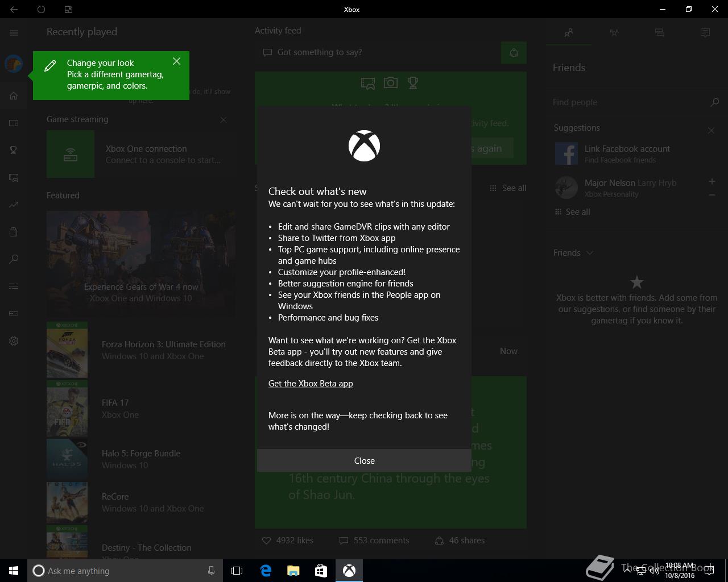Open Connection console icon in sidebar
The height and width of the screenshot is (582, 728).
(x=14, y=313)
